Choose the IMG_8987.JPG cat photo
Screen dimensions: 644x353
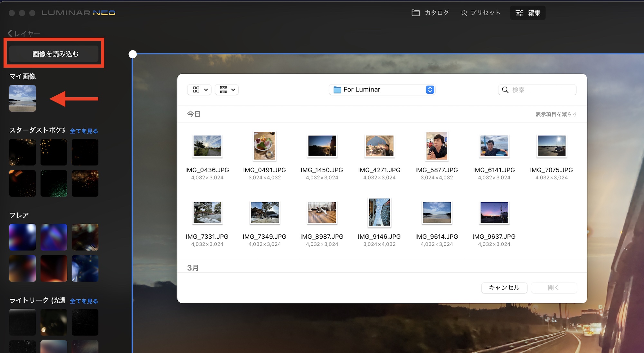coord(322,213)
